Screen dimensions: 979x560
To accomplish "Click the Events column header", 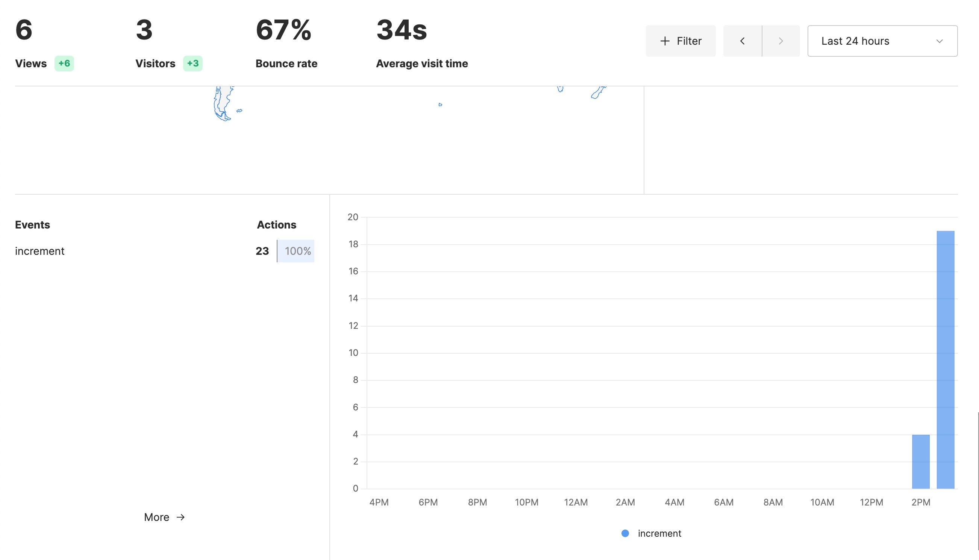I will point(32,225).
